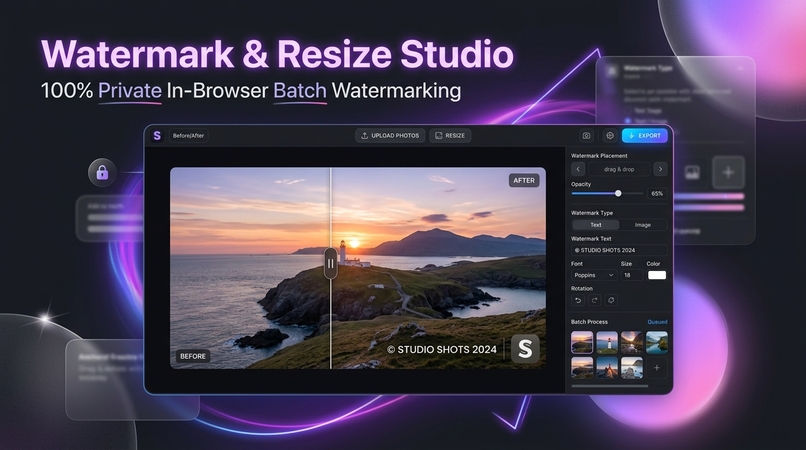Image resolution: width=806 pixels, height=450 pixels.
Task: Click the AFTER label on the preview
Action: click(x=524, y=181)
